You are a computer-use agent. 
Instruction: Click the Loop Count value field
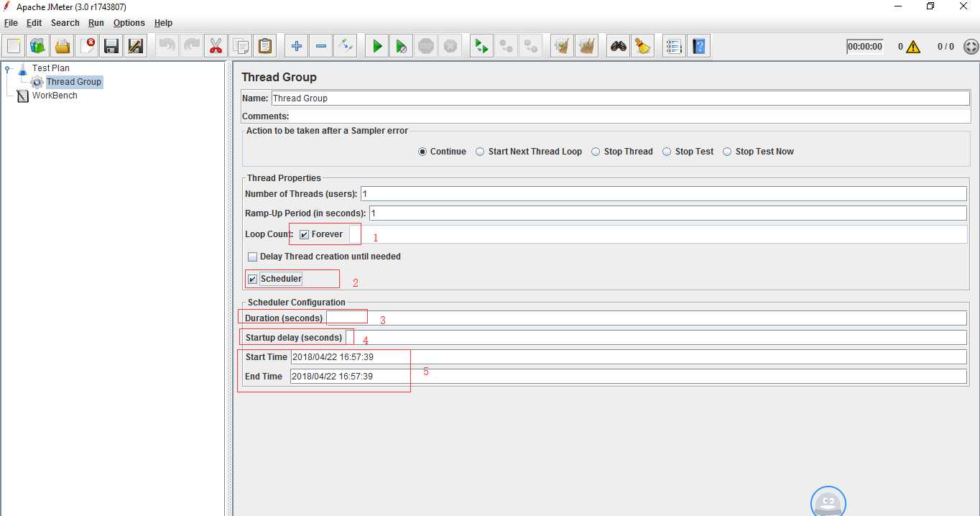(x=658, y=234)
